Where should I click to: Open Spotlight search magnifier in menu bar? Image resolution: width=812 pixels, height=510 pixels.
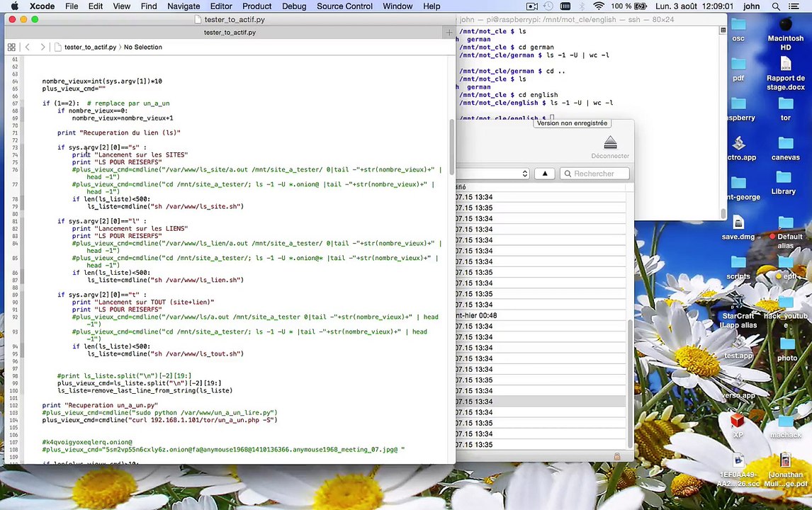coord(774,6)
